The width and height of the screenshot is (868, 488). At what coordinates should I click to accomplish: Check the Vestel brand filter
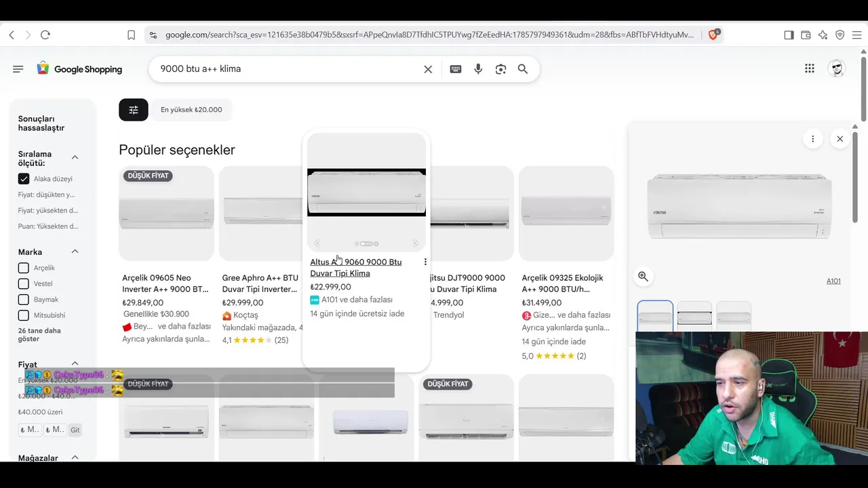pyautogui.click(x=24, y=283)
